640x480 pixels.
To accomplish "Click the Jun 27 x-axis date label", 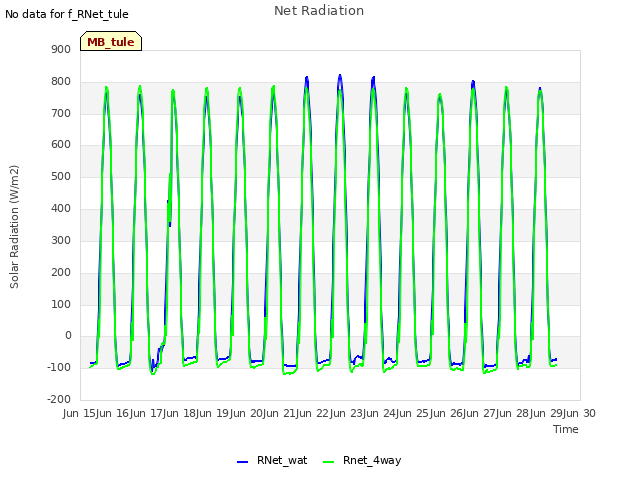I will pyautogui.click(x=480, y=413).
